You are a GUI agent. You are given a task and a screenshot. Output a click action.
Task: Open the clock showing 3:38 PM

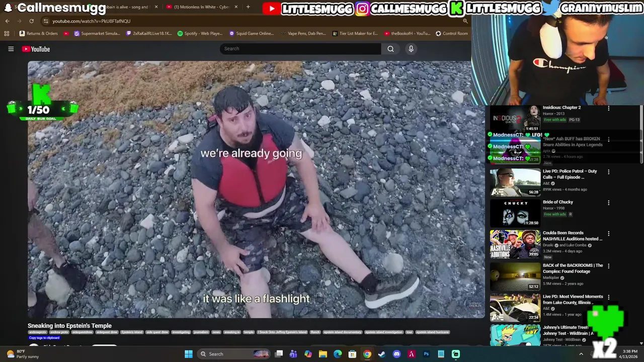[629, 354]
